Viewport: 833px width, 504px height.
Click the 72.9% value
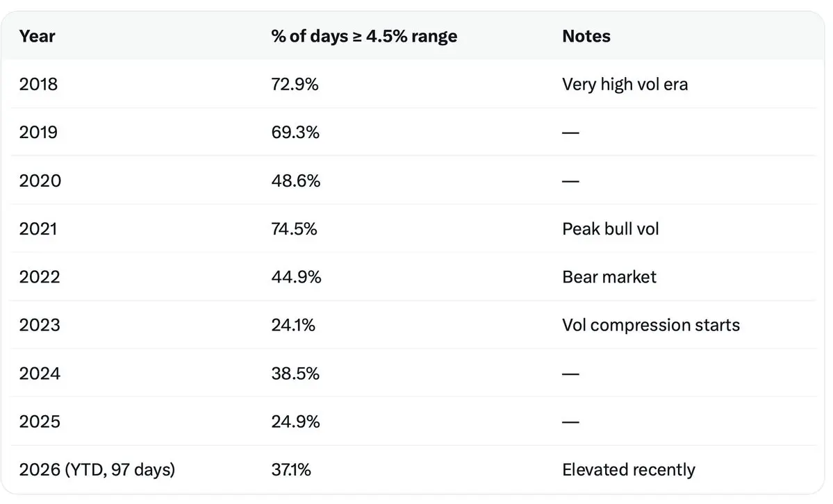coord(296,85)
